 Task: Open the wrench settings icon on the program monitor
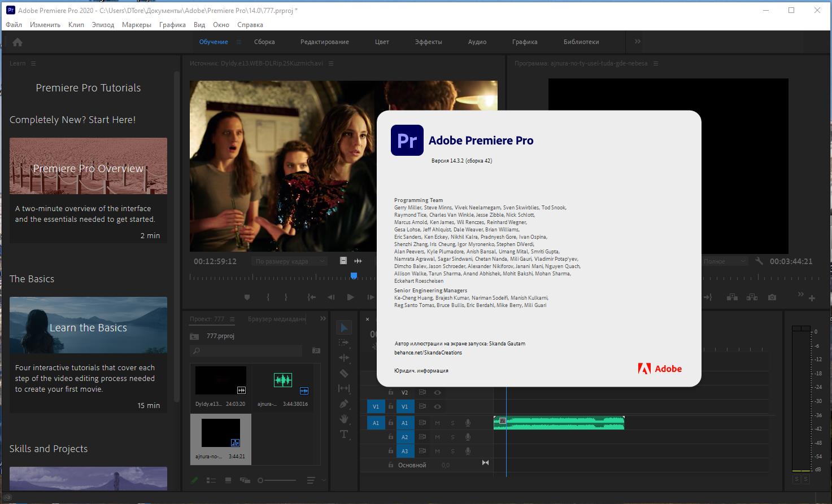pyautogui.click(x=759, y=261)
